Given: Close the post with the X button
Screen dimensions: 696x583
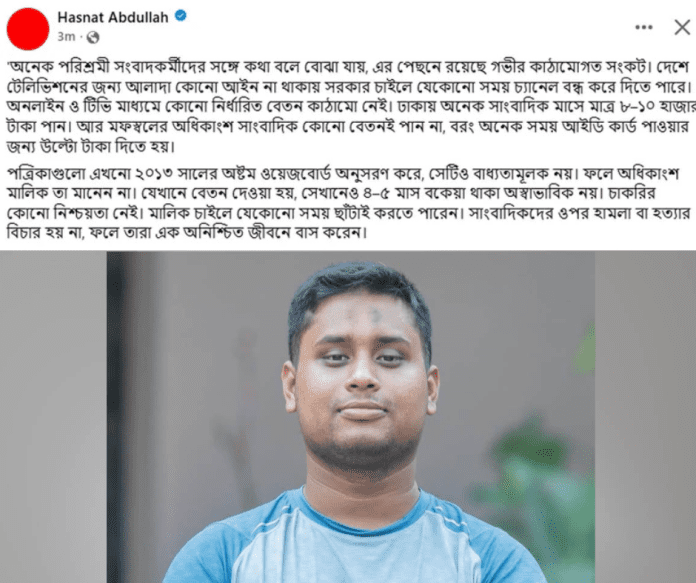Looking at the screenshot, I should click(x=682, y=28).
